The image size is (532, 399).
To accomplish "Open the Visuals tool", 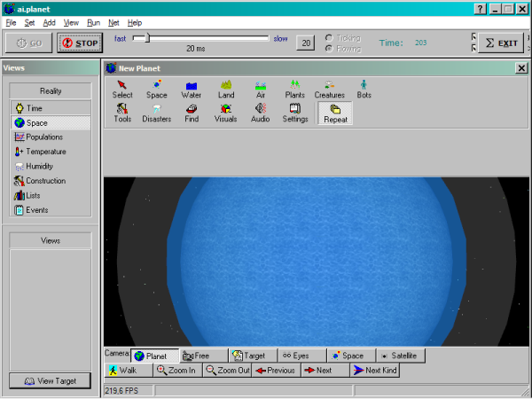I will (225, 113).
